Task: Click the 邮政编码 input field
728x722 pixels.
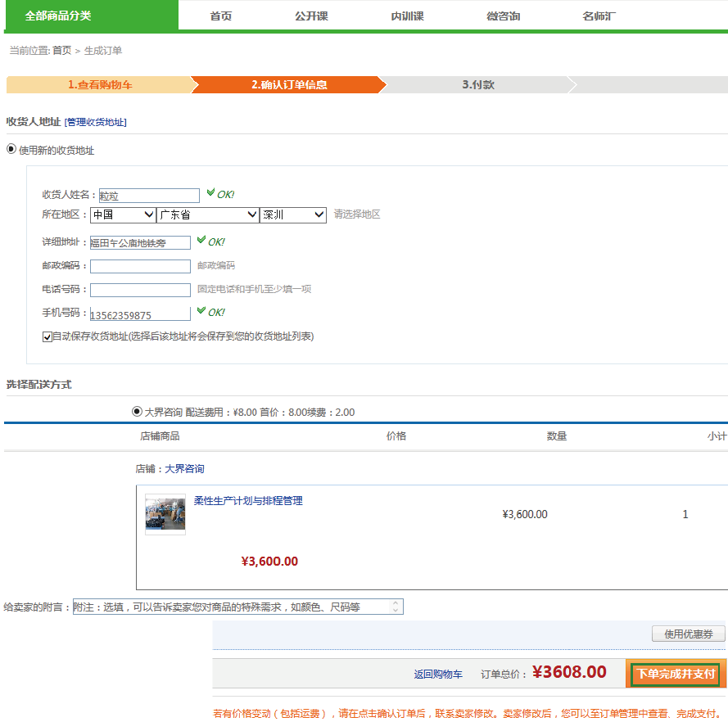Action: [x=140, y=266]
